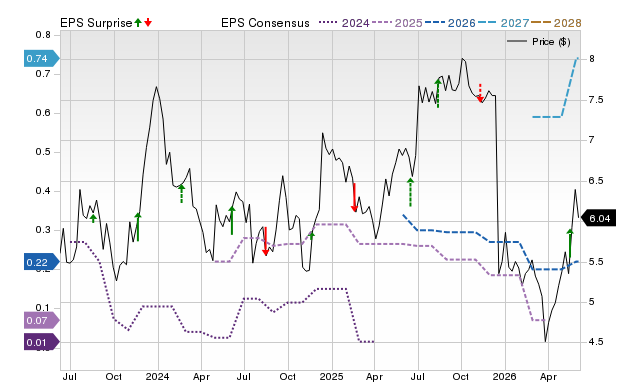
Task: Click the 0.74 value tag on the left axis
Action: [42, 58]
